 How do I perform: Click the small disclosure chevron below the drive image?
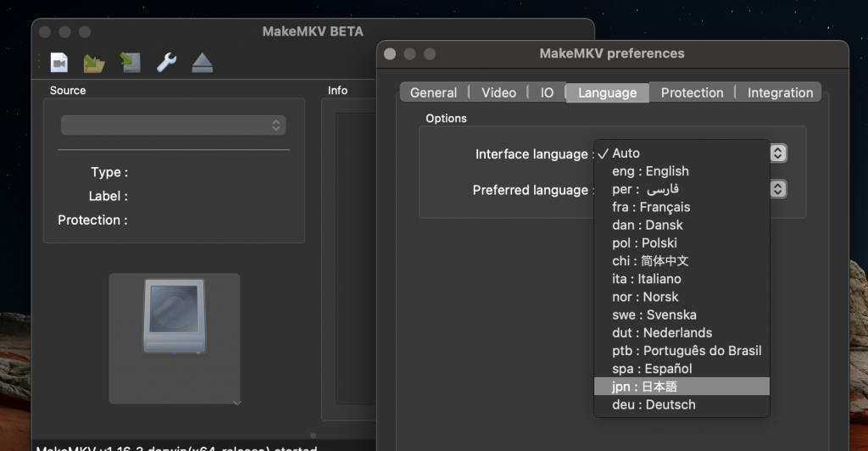[x=237, y=403]
